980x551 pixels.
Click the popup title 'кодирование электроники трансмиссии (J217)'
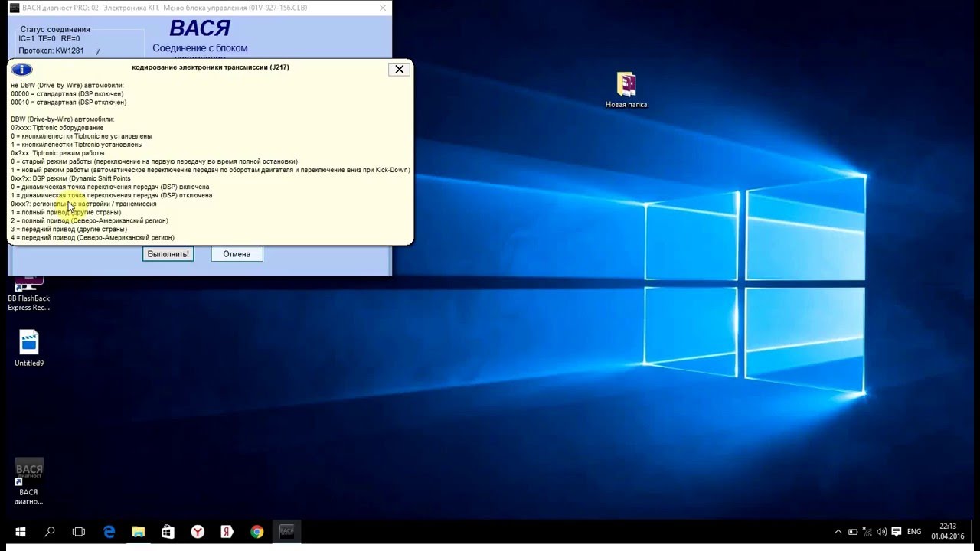coord(211,67)
